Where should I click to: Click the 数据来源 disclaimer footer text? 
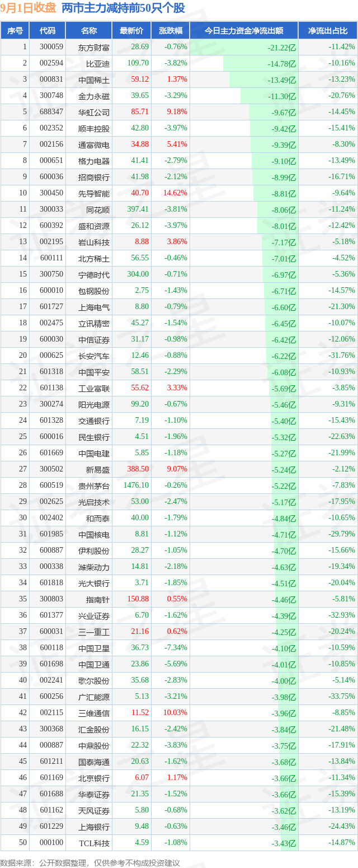click(x=90, y=862)
